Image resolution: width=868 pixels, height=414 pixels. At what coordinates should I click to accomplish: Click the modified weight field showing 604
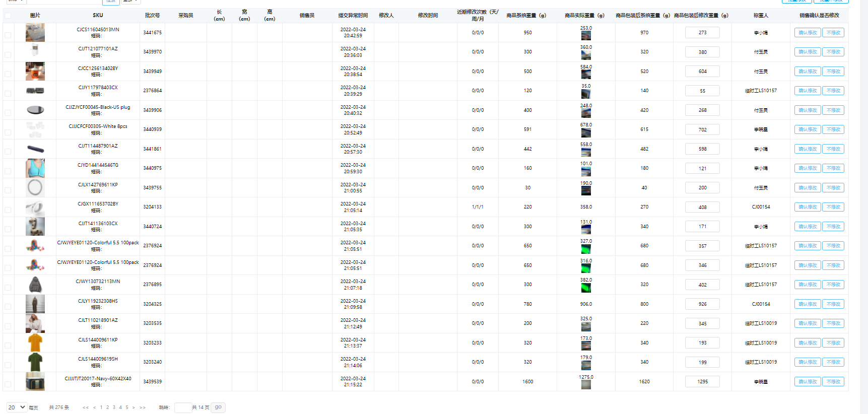pos(702,72)
